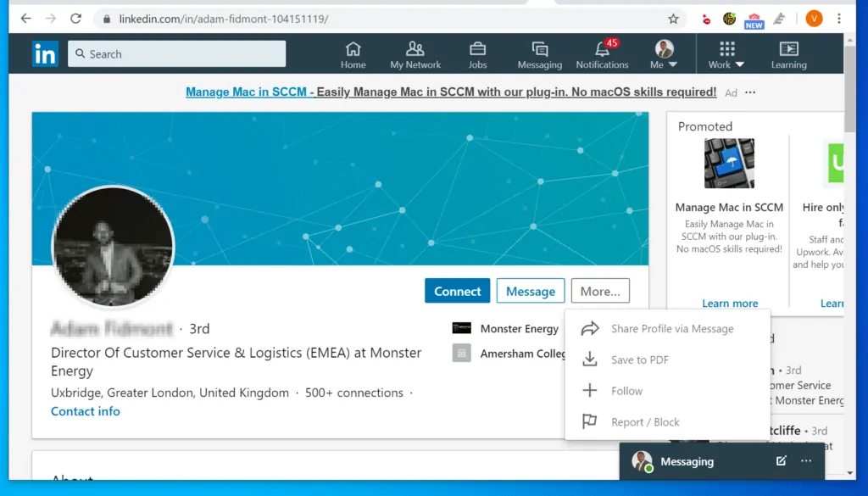Open ad options ellipsis beside Ad label
Viewport: 868px width, 496px height.
point(750,92)
